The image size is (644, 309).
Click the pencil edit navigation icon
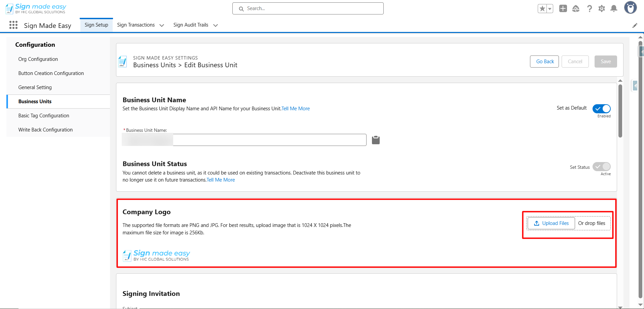635,26
